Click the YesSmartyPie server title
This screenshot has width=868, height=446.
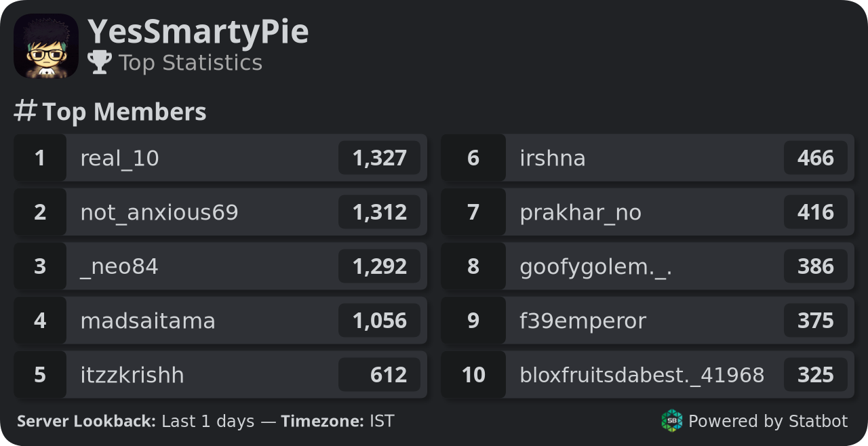198,32
